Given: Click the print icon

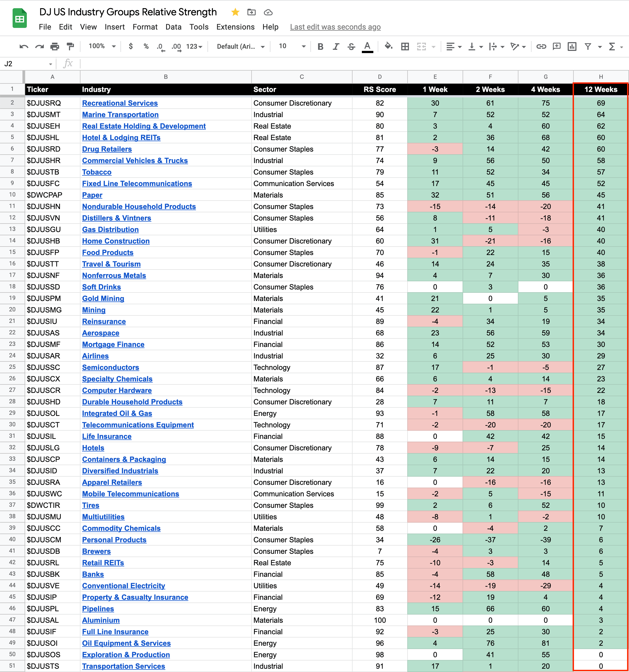Looking at the screenshot, I should tap(54, 47).
